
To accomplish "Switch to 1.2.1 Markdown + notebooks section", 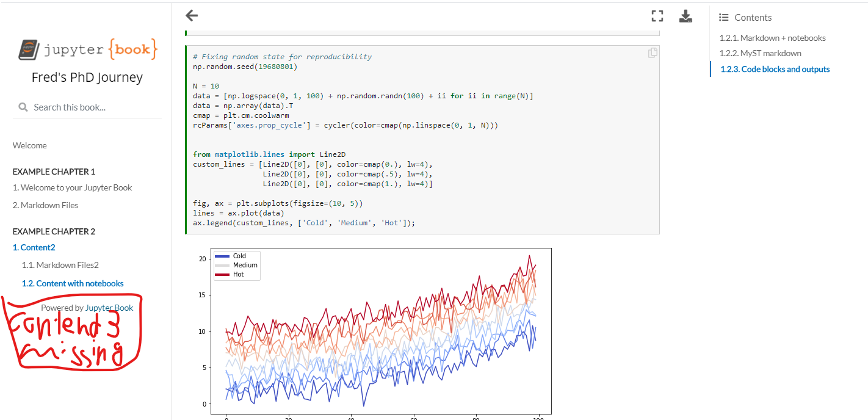I will click(x=772, y=38).
